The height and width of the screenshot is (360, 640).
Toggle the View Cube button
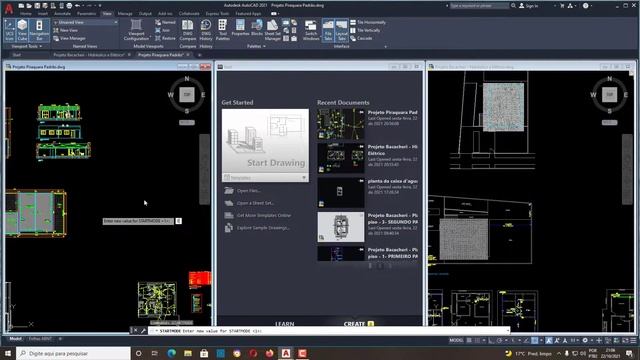pyautogui.click(x=22, y=30)
